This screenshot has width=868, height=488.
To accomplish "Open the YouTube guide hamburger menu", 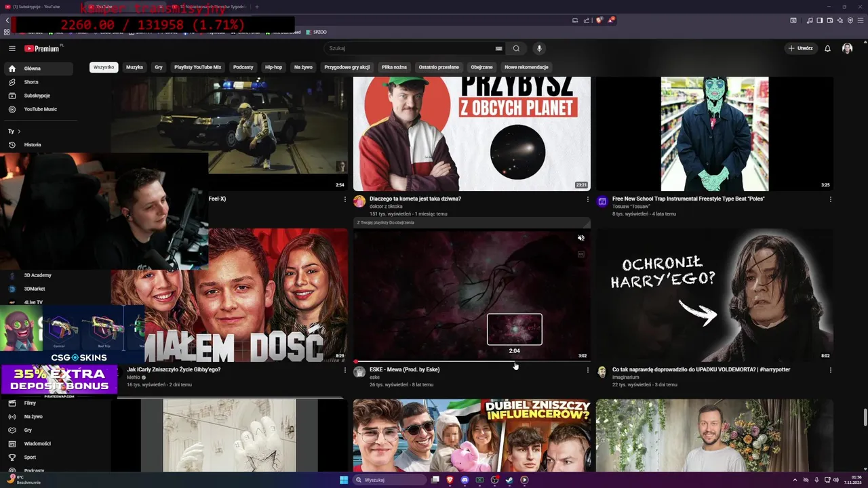I will (x=12, y=48).
